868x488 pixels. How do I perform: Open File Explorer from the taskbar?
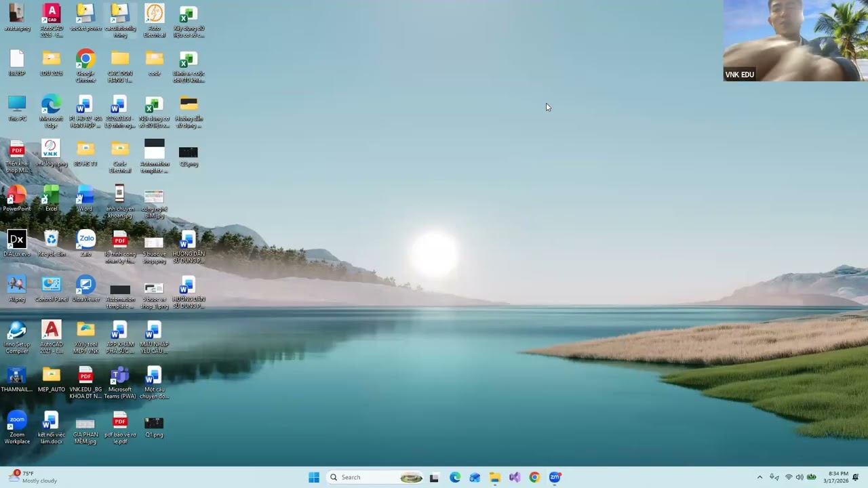point(495,477)
